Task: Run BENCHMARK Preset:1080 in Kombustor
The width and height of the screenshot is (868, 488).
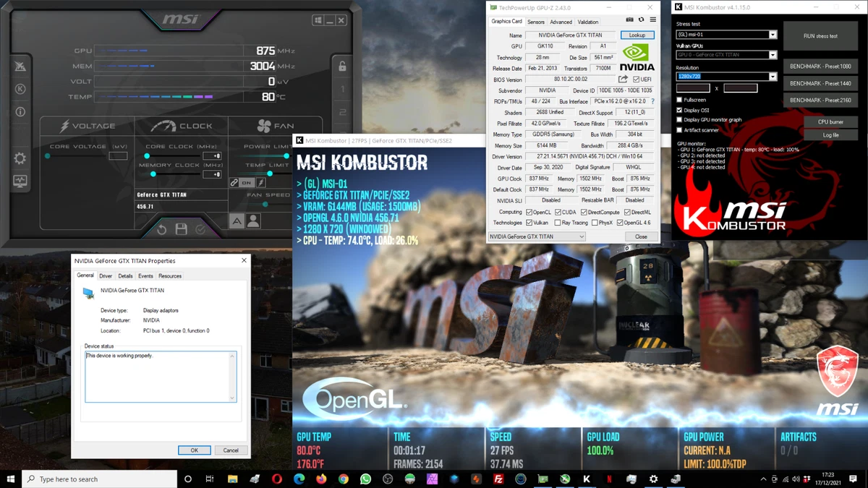Action: [820, 66]
